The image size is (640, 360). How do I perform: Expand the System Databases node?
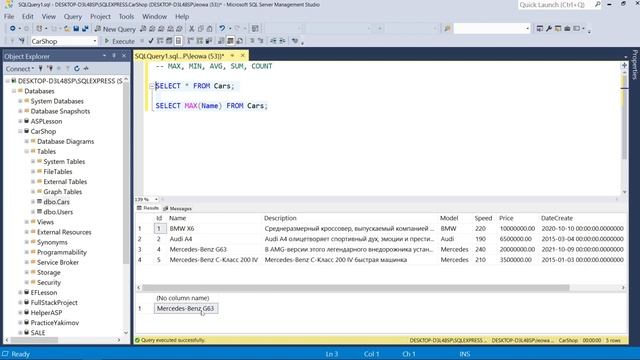click(x=20, y=101)
